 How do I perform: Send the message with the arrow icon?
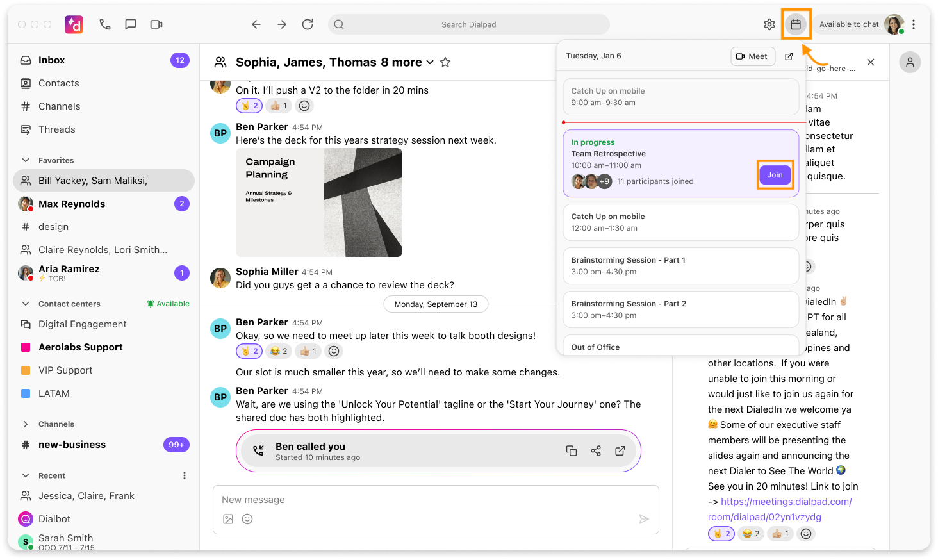point(644,519)
